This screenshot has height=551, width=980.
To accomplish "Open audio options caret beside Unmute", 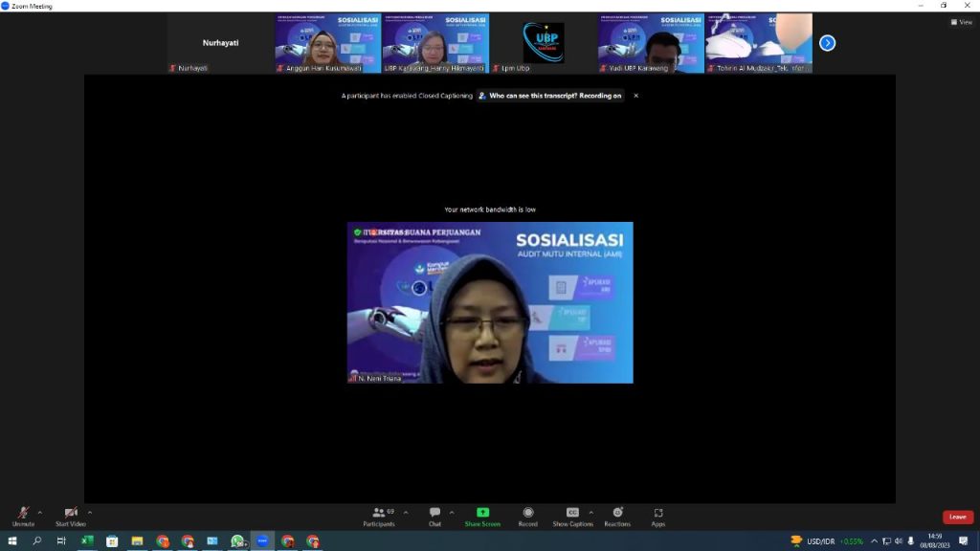I will pos(40,513).
